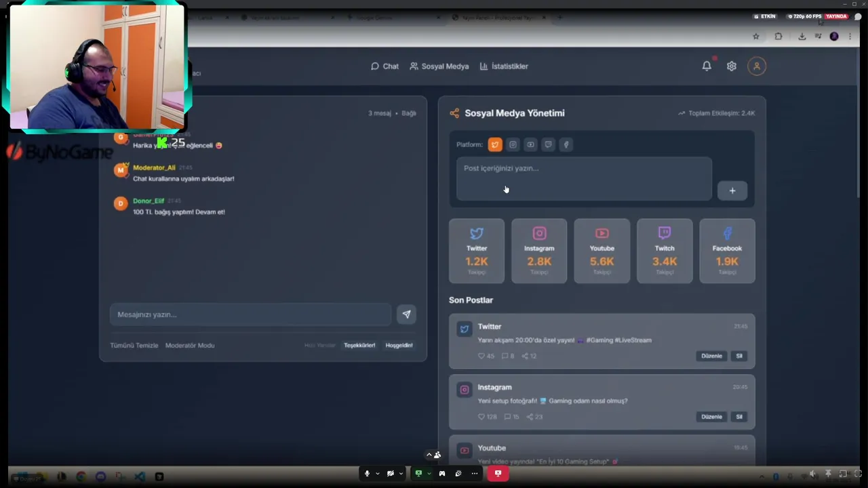The width and height of the screenshot is (868, 488).
Task: Select YouTube in the Platform row
Action: (530, 144)
